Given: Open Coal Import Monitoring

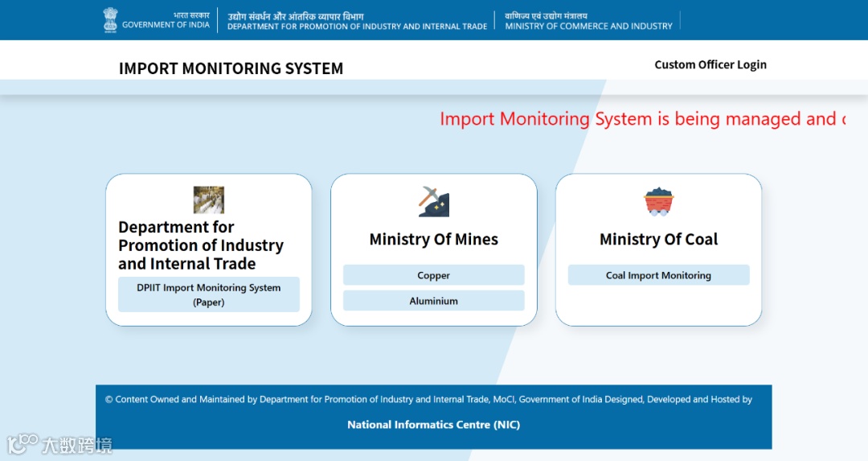Looking at the screenshot, I should click(x=659, y=275).
